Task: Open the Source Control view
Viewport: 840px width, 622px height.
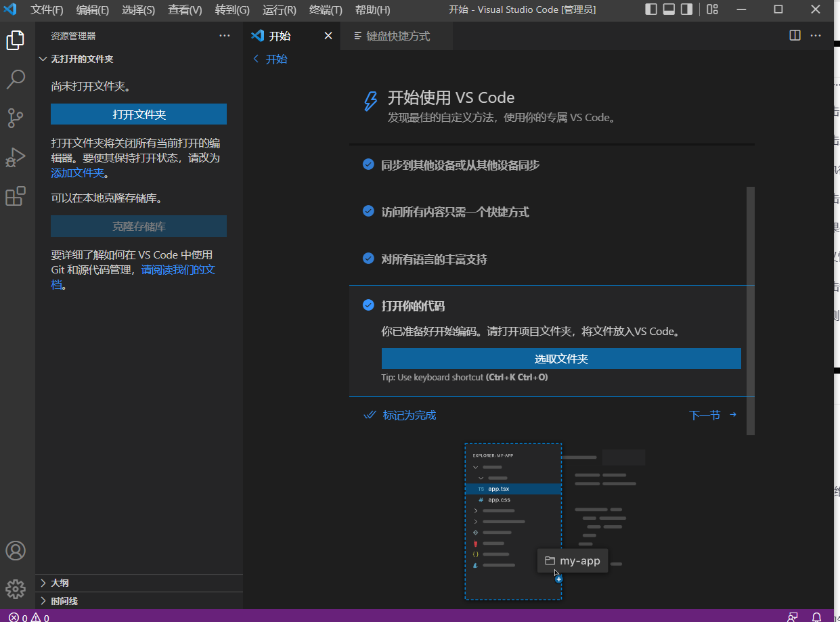Action: point(16,118)
